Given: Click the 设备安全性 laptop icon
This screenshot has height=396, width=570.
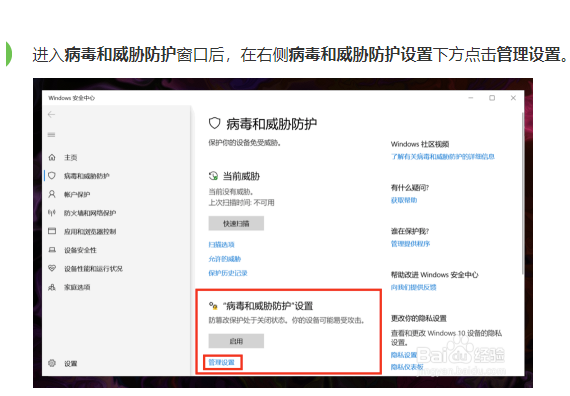Looking at the screenshot, I should point(52,250).
